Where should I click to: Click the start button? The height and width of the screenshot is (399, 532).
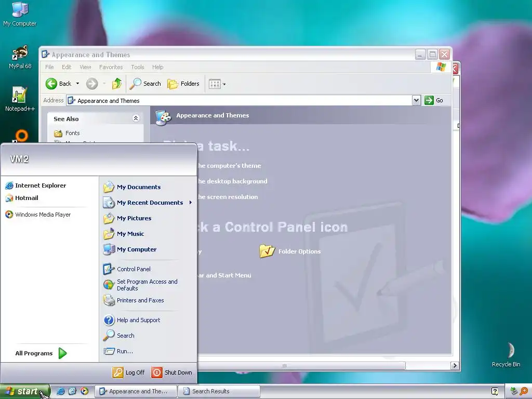(25, 391)
